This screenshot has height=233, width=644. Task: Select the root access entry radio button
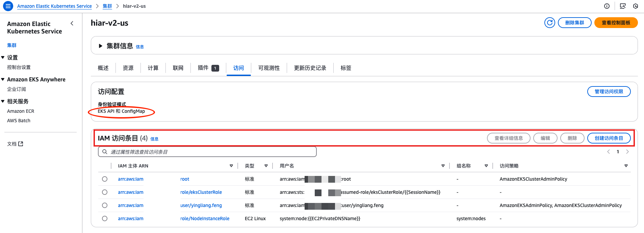coord(105,179)
